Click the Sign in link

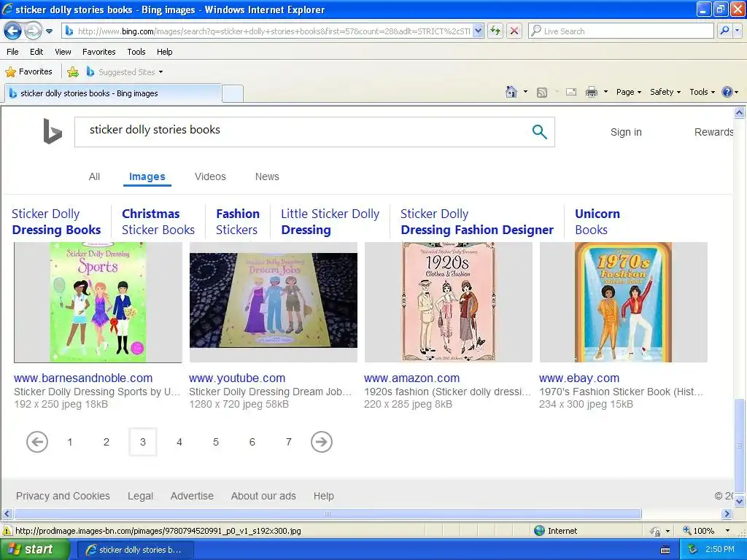click(x=626, y=132)
